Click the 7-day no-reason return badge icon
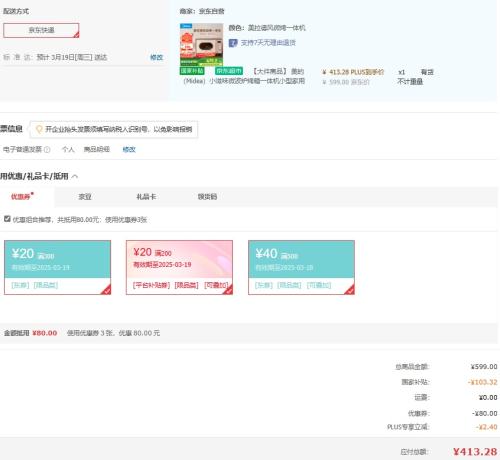 (233, 43)
